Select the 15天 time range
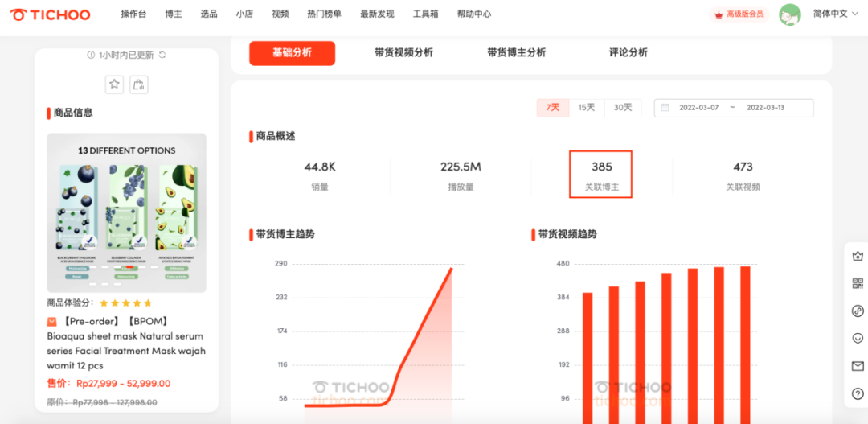 (587, 108)
